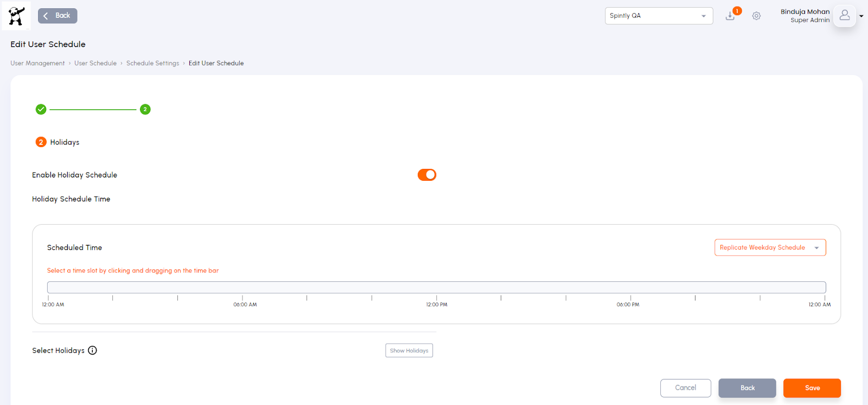Go to Schedule Settings breadcrumb
The width and height of the screenshot is (868, 405).
[x=152, y=64]
